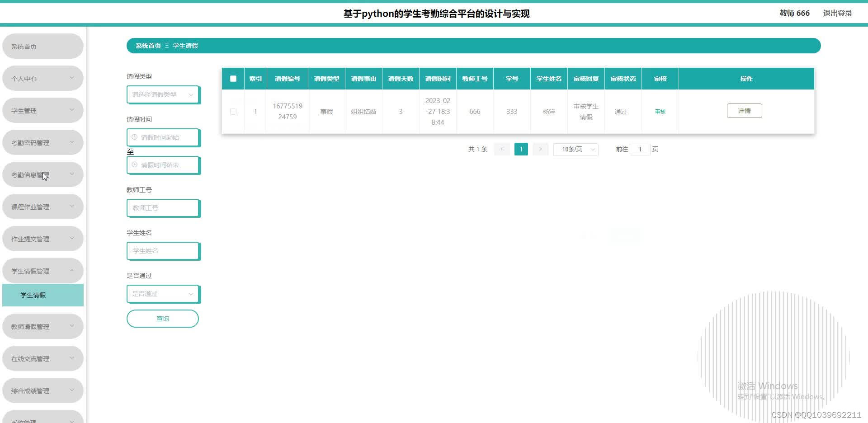The height and width of the screenshot is (423, 868).
Task: Select the 学生请假 submenu item
Action: 43,295
